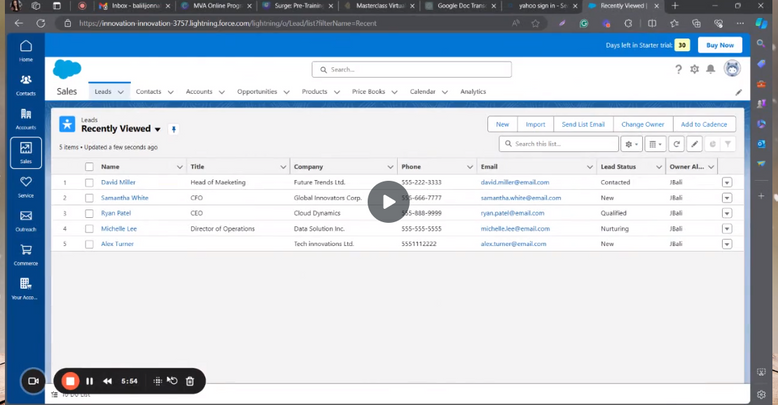778x405 pixels.
Task: Pin the Recently Viewed list view
Action: click(174, 130)
